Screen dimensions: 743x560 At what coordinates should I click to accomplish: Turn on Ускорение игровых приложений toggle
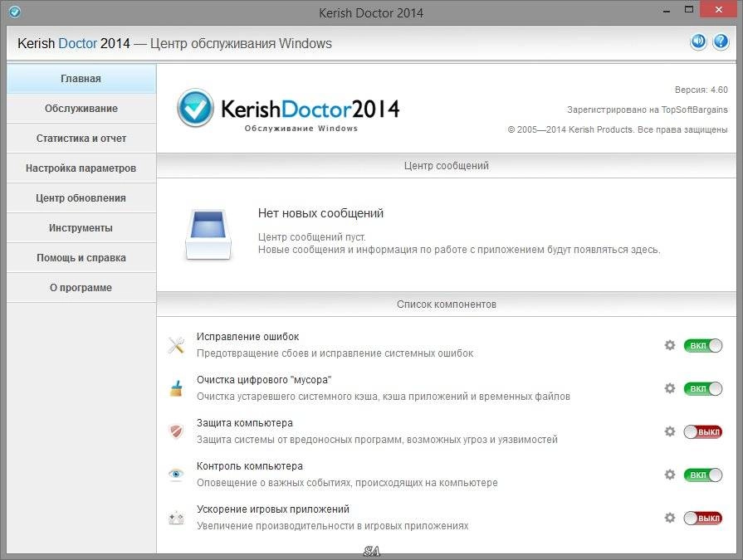(x=702, y=518)
